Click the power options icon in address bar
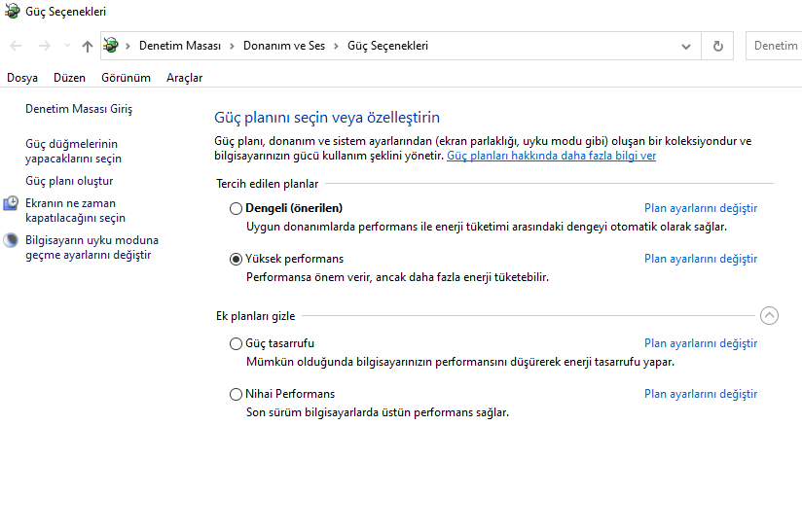The width and height of the screenshot is (802, 532). (111, 46)
